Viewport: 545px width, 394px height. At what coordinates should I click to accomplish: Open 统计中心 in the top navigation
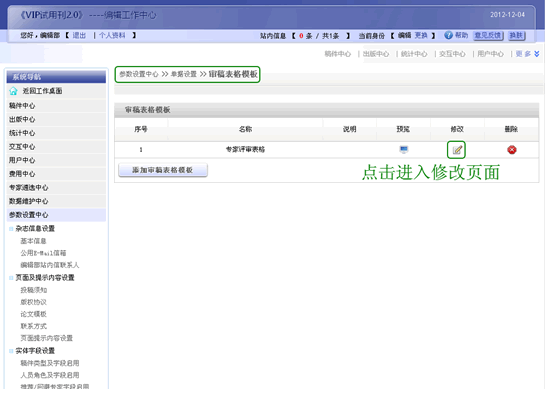414,54
